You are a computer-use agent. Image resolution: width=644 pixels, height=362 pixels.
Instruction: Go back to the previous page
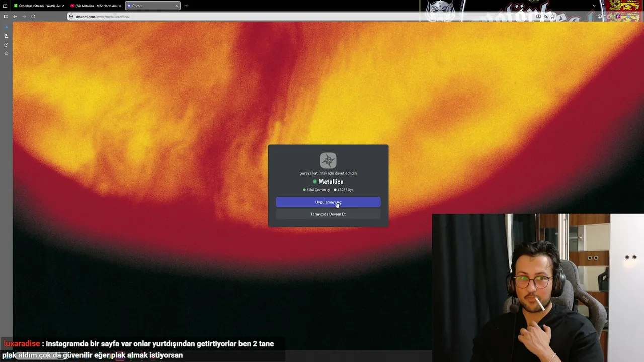pyautogui.click(x=15, y=16)
